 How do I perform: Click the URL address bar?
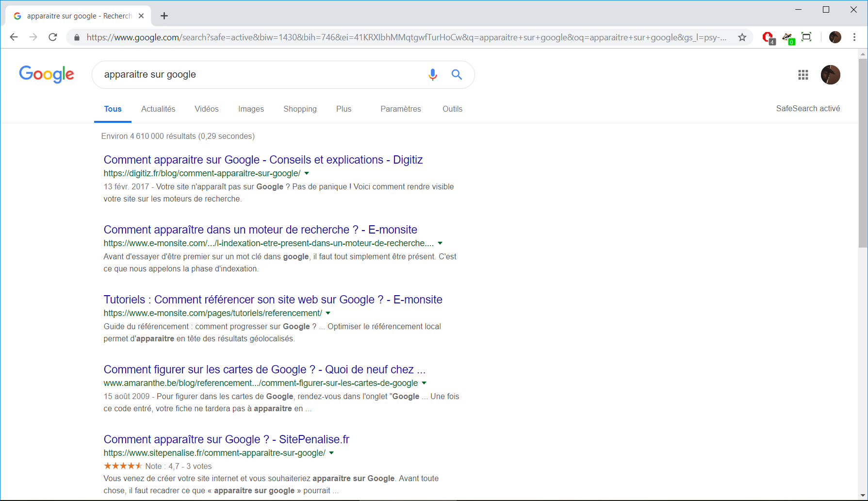(407, 37)
